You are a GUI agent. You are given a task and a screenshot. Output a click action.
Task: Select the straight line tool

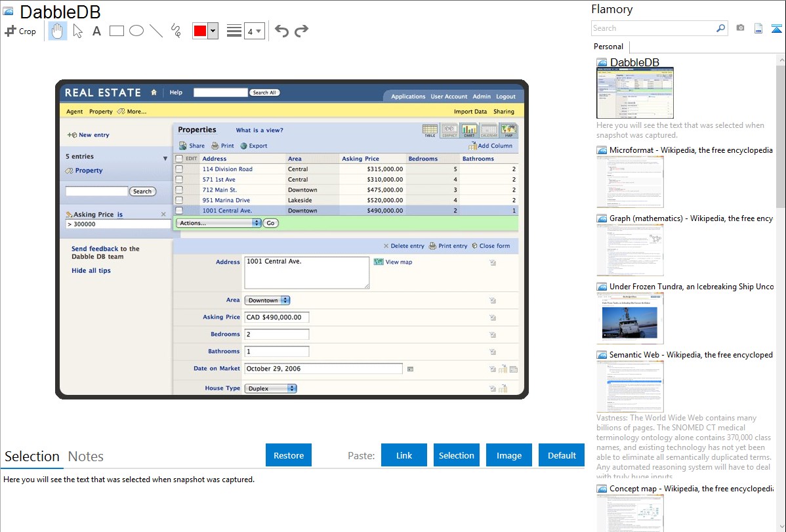tap(156, 31)
